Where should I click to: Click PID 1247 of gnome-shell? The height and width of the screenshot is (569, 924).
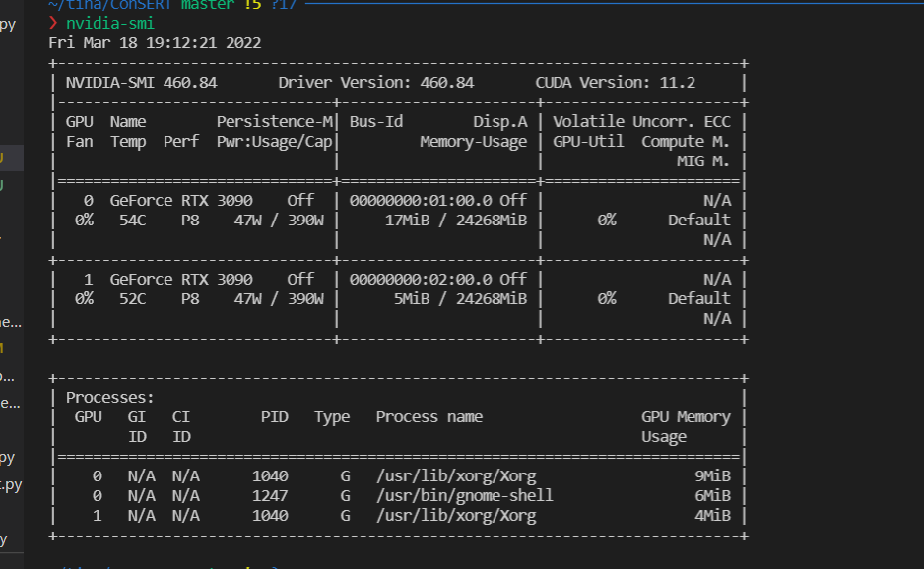[x=271, y=495]
